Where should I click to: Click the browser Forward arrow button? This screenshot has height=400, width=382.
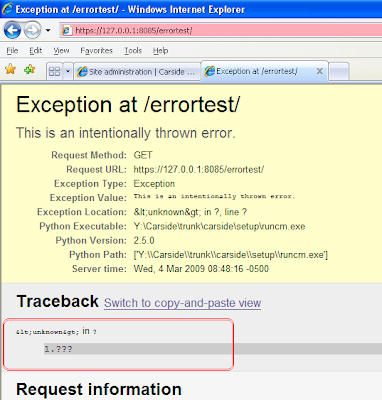tap(32, 30)
